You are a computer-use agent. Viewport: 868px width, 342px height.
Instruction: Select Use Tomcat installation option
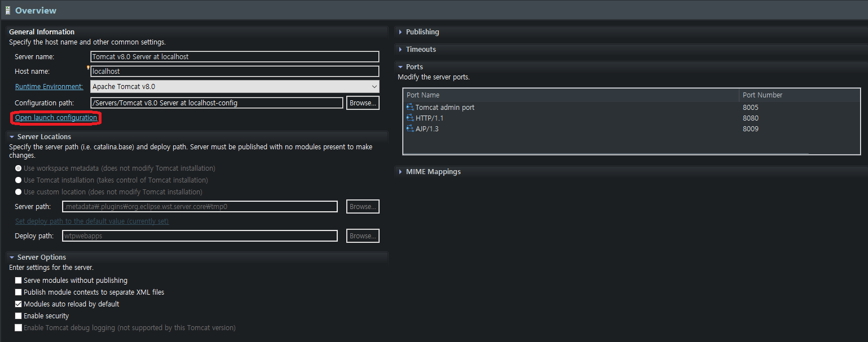click(x=17, y=179)
